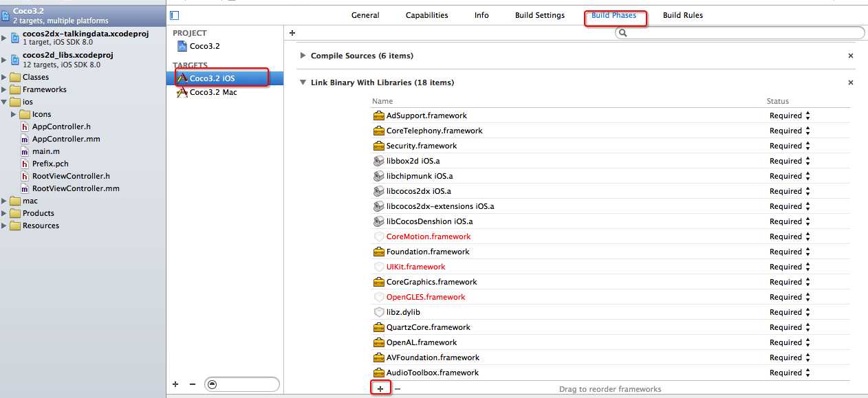Open AppController.h in navigator
868x398 pixels.
point(55,126)
